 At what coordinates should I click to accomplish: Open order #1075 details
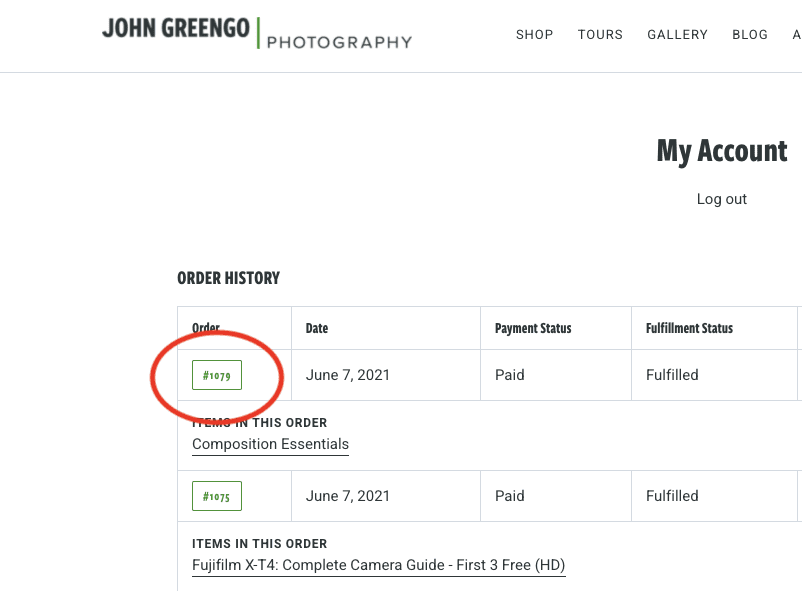click(217, 496)
